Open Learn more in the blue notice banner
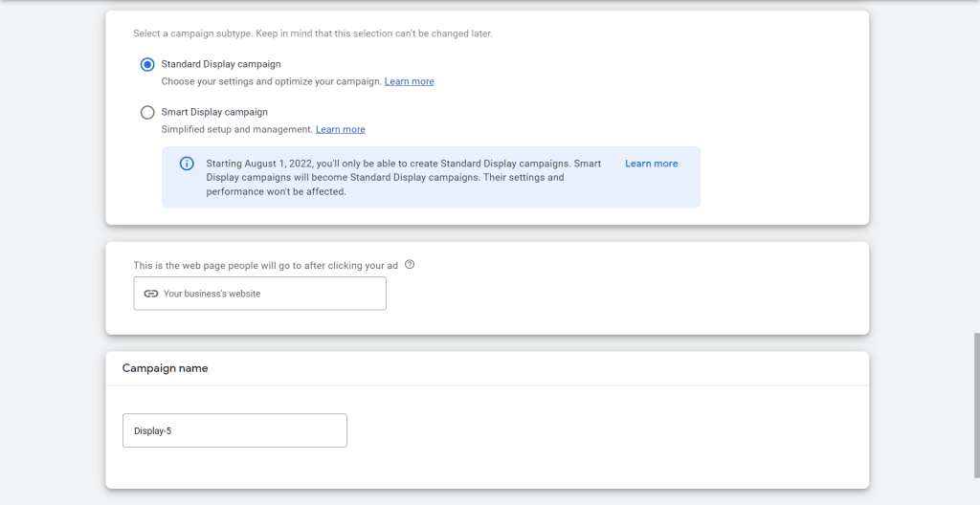The height and width of the screenshot is (505, 980). click(x=651, y=164)
